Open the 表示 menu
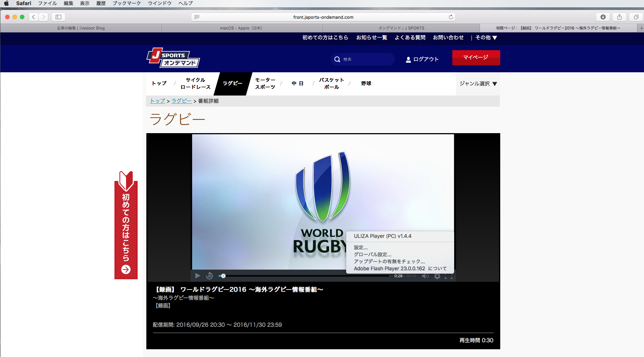 point(85,3)
